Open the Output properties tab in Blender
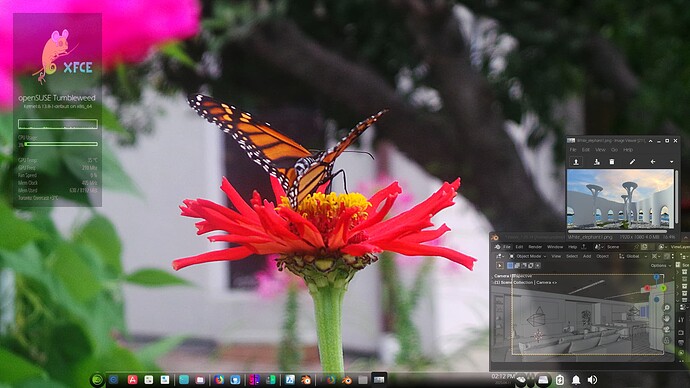 click(681, 342)
